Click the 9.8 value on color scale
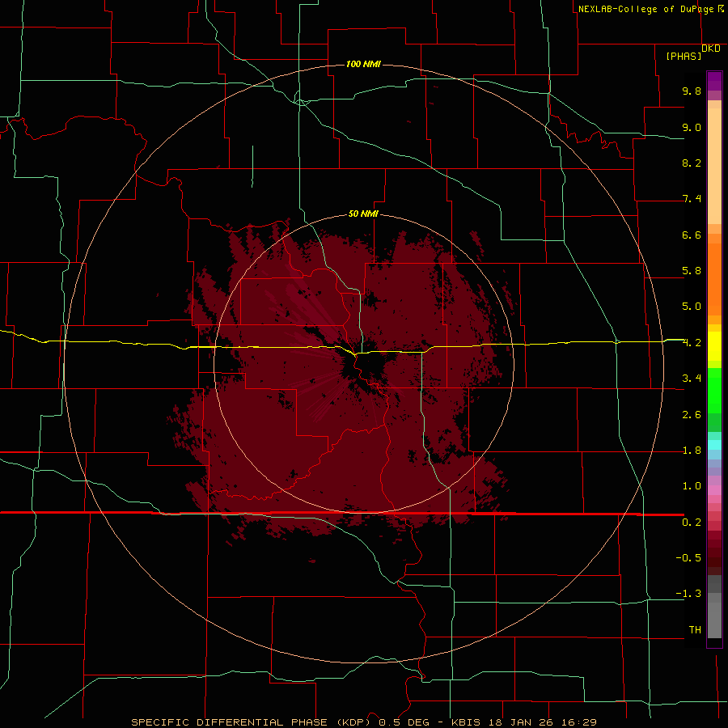The height and width of the screenshot is (728, 728). [692, 91]
